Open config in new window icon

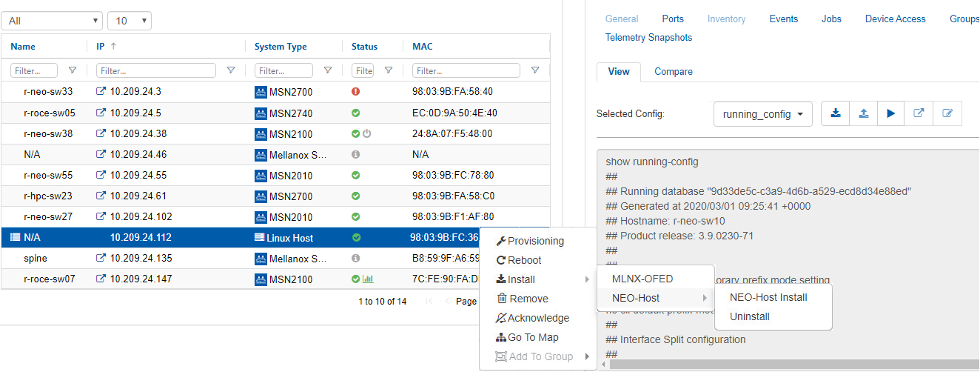[919, 114]
